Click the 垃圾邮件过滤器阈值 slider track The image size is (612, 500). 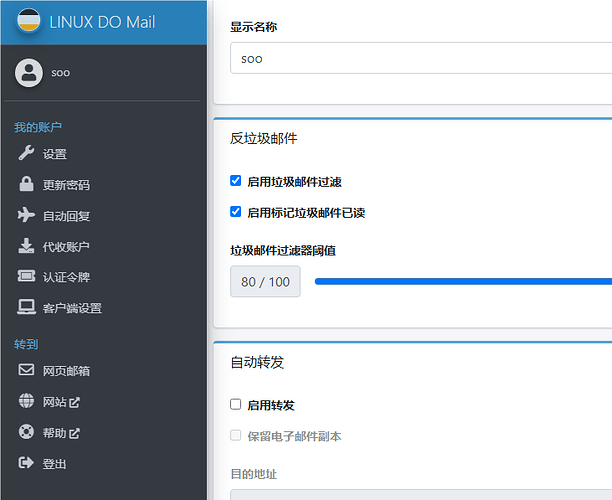tap(463, 281)
